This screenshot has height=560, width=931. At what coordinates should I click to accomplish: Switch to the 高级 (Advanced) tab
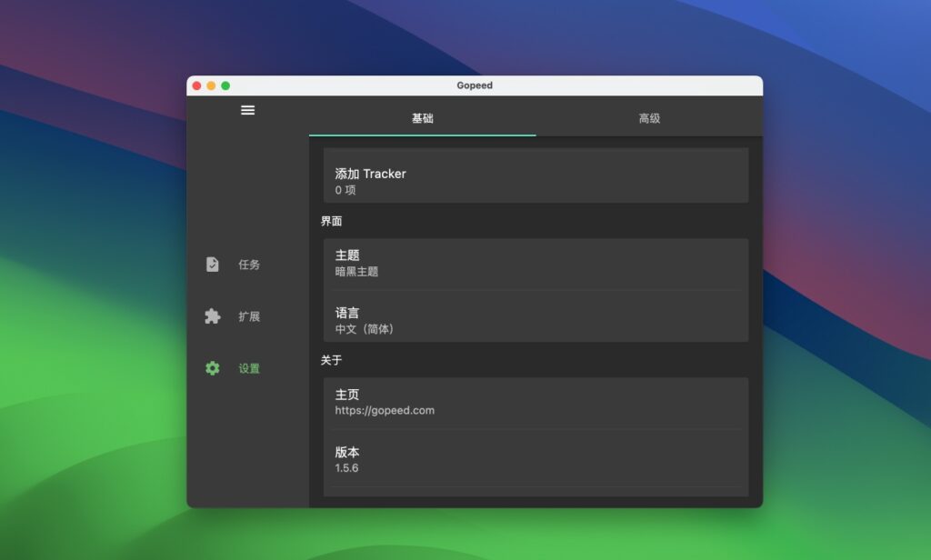tap(649, 118)
